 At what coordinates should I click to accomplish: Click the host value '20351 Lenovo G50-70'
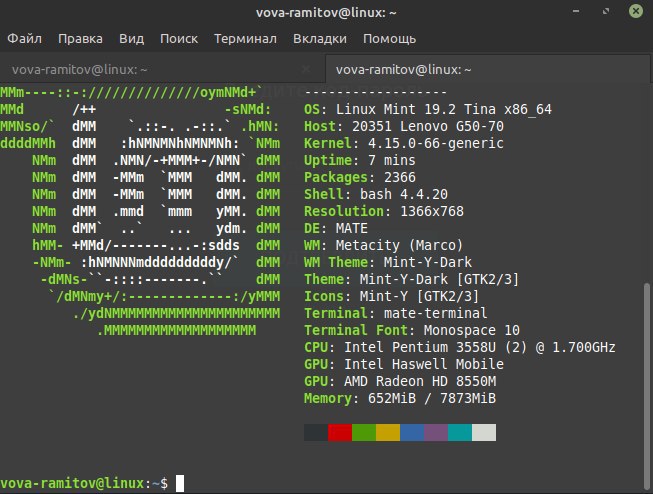coord(428,126)
